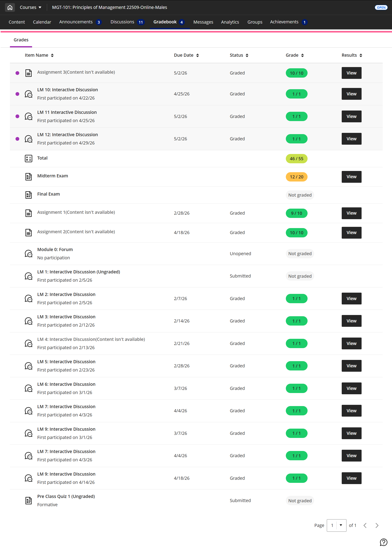This screenshot has width=392, height=553.
Task: Open the Midterm Exam item
Action: click(x=53, y=176)
